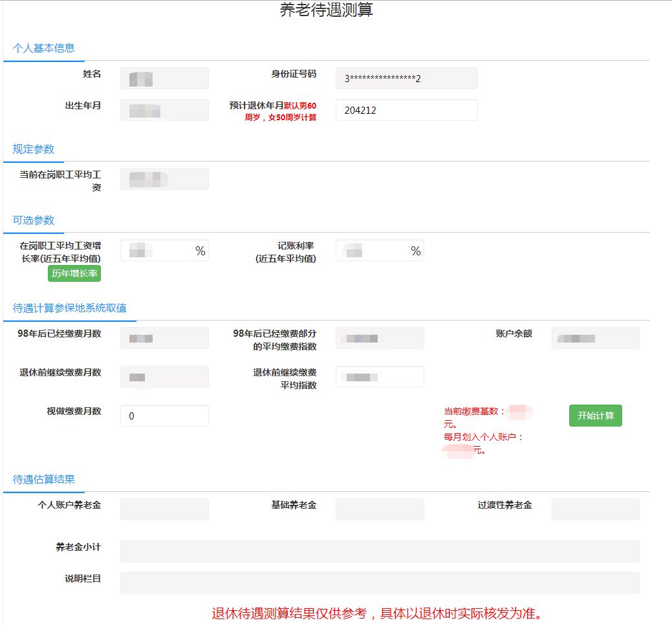Select the 基础养老金 result field
Screen dimensions: 672x625
point(379,509)
